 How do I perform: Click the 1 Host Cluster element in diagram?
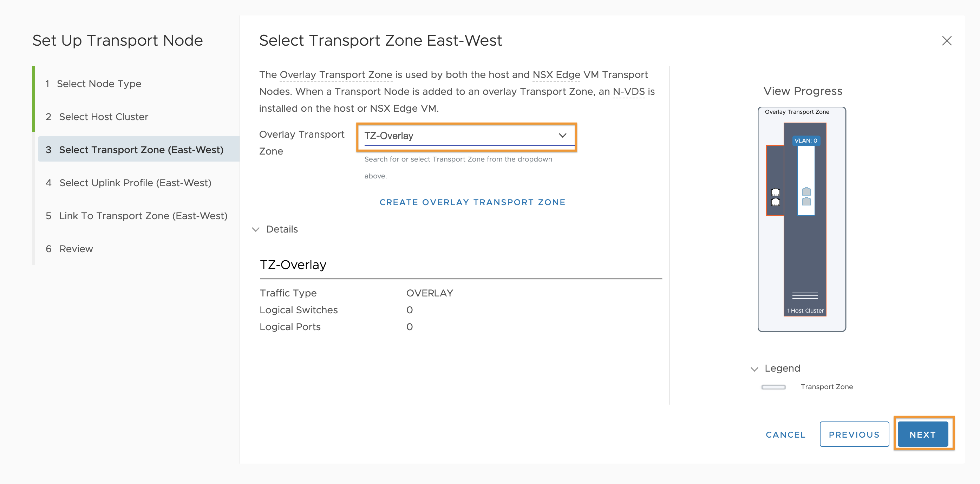pyautogui.click(x=805, y=310)
